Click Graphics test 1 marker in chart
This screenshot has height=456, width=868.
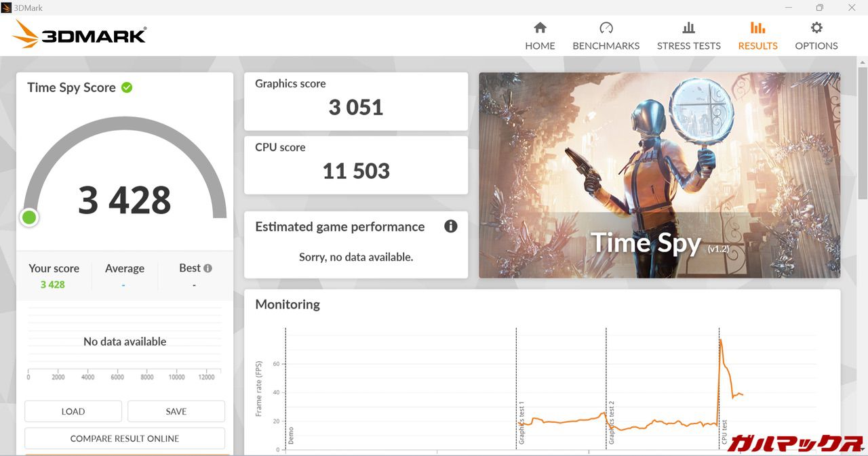pos(521,423)
